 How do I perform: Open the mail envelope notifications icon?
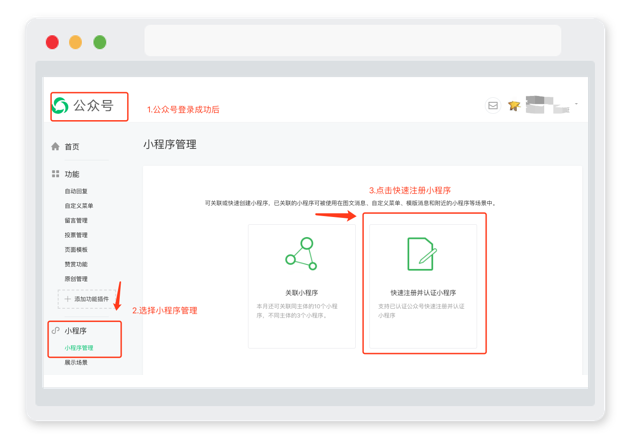pyautogui.click(x=493, y=106)
